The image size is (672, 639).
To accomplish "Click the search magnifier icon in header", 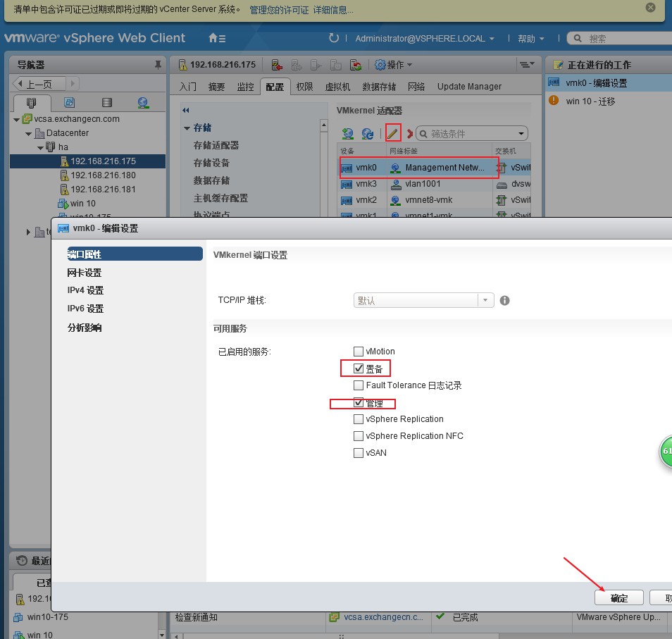I will 578,38.
